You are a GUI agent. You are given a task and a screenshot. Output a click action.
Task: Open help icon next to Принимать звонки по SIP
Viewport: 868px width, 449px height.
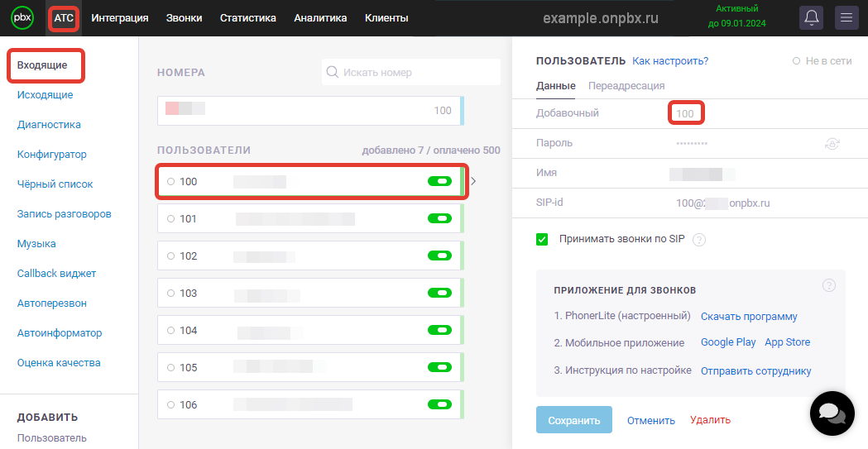coord(699,240)
